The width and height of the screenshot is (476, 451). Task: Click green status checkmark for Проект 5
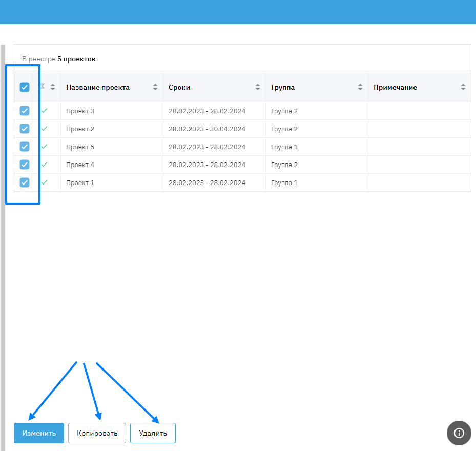(x=44, y=147)
